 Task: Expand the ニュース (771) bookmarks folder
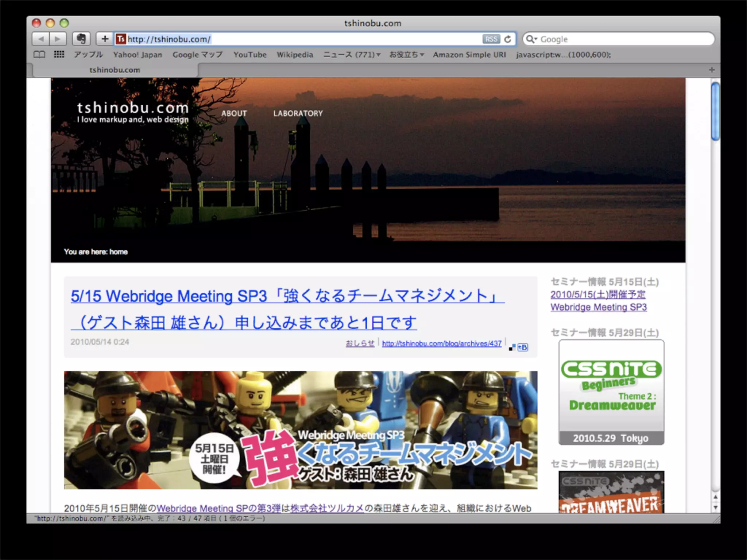pos(352,55)
